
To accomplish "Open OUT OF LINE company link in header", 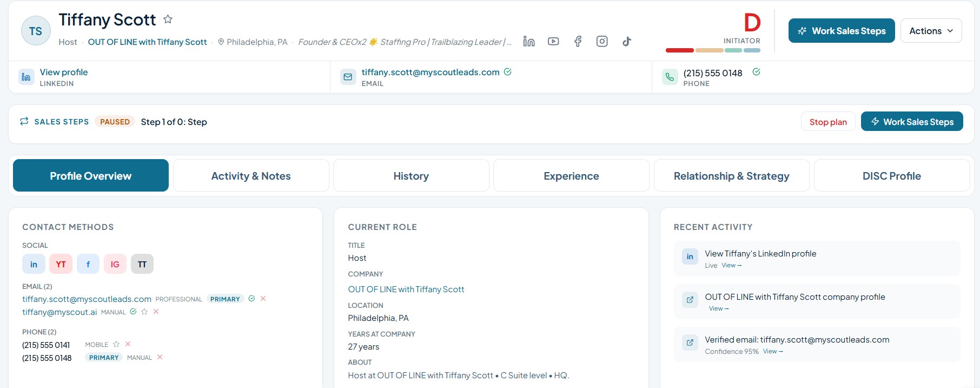I will 147,42.
